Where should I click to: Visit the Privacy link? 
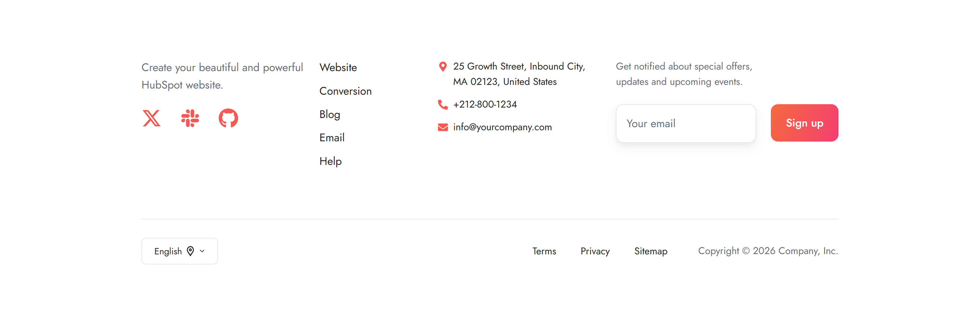tap(595, 251)
